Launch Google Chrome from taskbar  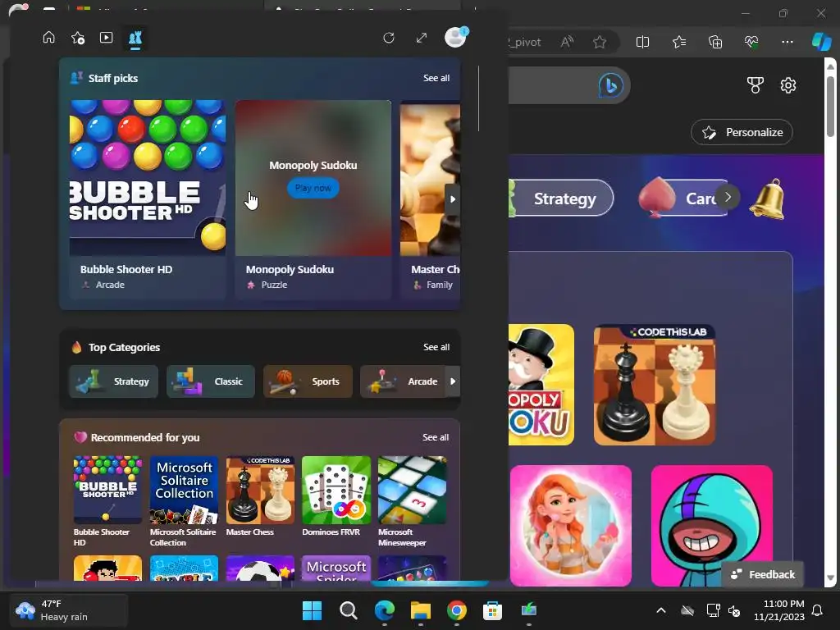tap(456, 610)
